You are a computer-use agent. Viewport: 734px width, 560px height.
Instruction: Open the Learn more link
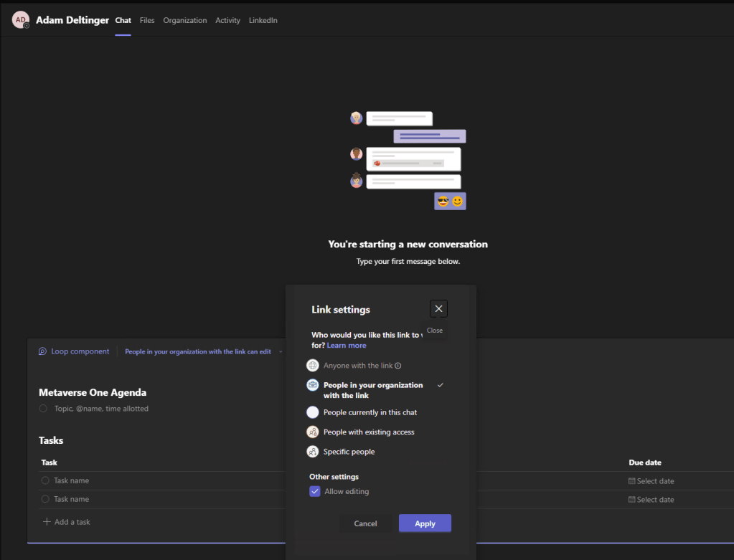click(347, 346)
